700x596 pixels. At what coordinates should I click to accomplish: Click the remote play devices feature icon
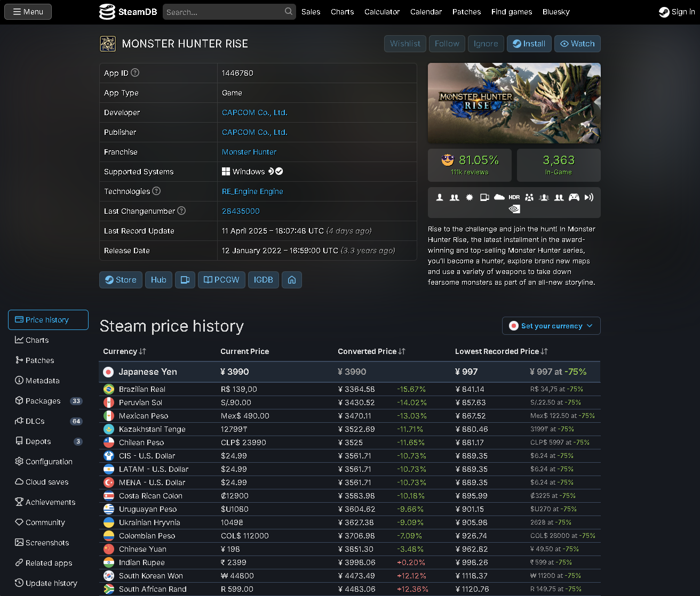pos(484,197)
